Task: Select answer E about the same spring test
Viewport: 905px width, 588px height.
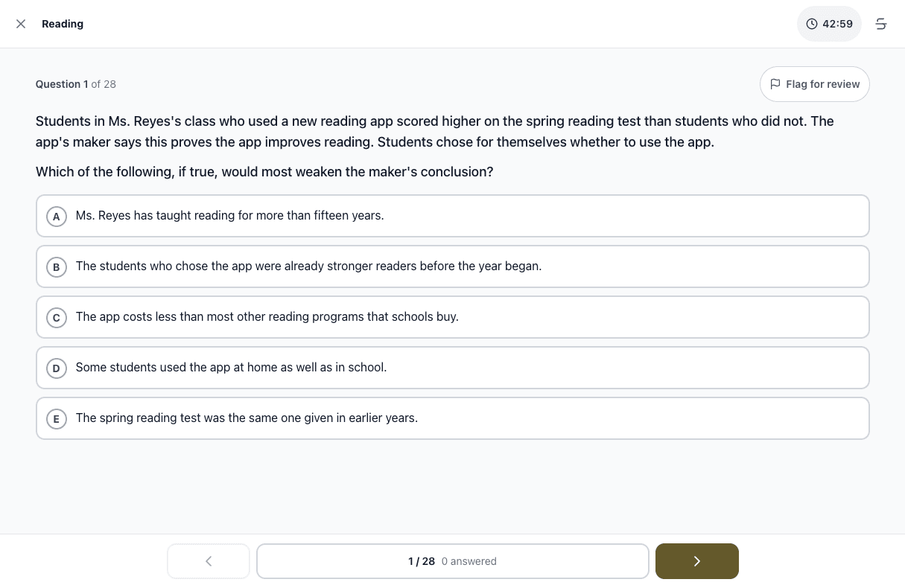Action: pyautogui.click(x=453, y=418)
